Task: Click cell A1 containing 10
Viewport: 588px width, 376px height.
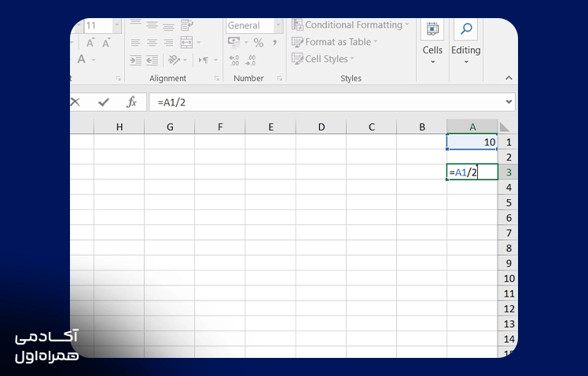Action: pyautogui.click(x=472, y=142)
